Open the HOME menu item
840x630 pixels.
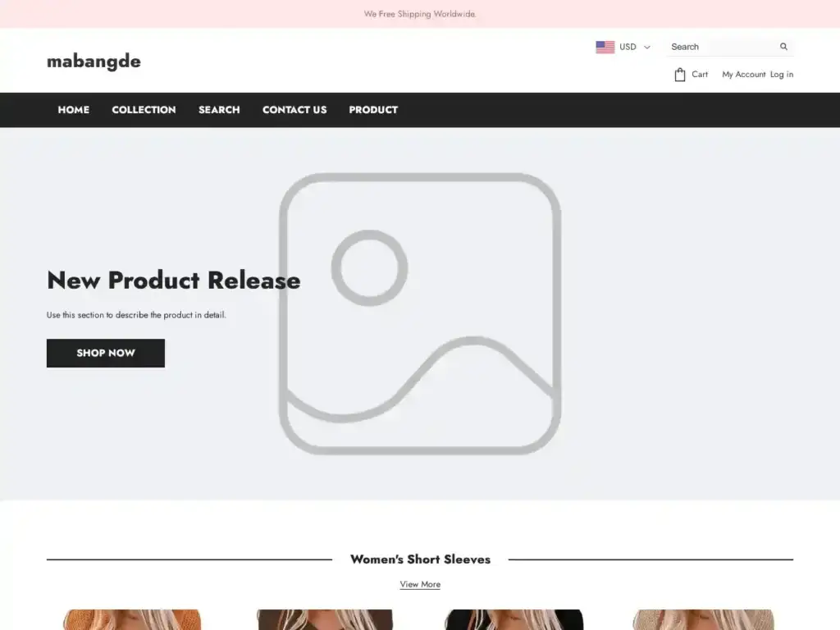[73, 110]
